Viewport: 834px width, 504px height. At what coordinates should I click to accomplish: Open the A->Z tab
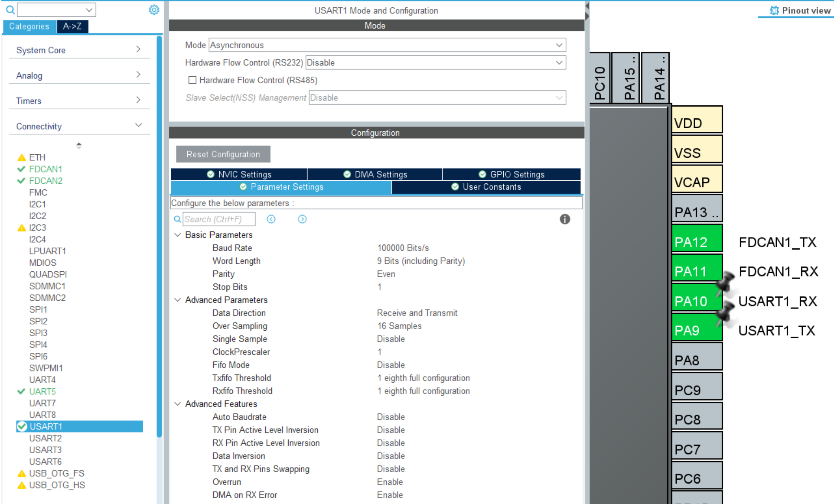72,26
